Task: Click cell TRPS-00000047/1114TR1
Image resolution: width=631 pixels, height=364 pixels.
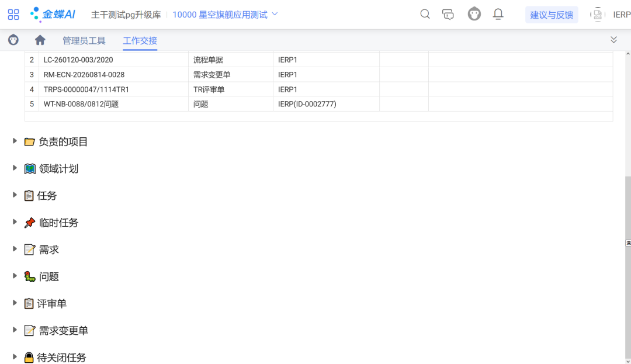Action: point(113,89)
